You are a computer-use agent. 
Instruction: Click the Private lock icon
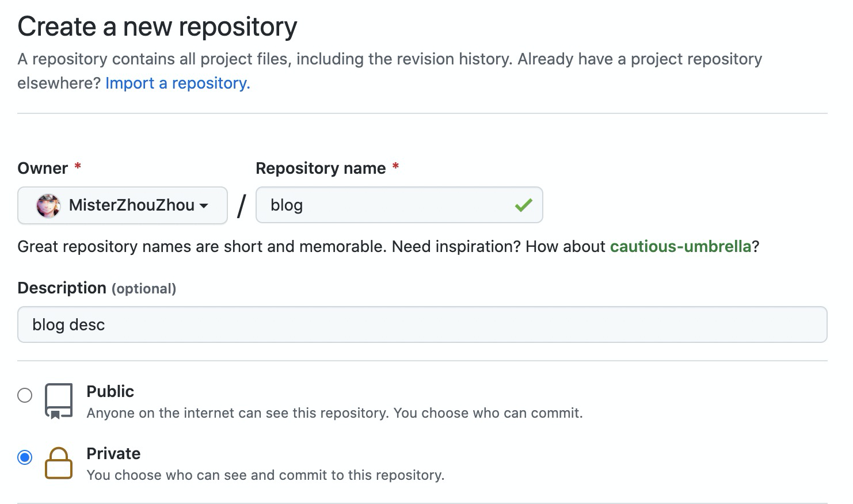[x=59, y=463]
